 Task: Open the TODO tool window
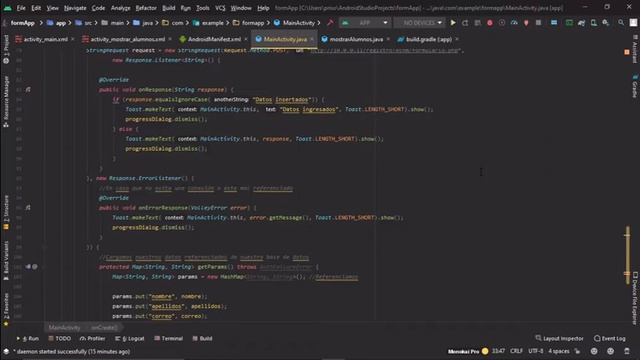[60, 338]
